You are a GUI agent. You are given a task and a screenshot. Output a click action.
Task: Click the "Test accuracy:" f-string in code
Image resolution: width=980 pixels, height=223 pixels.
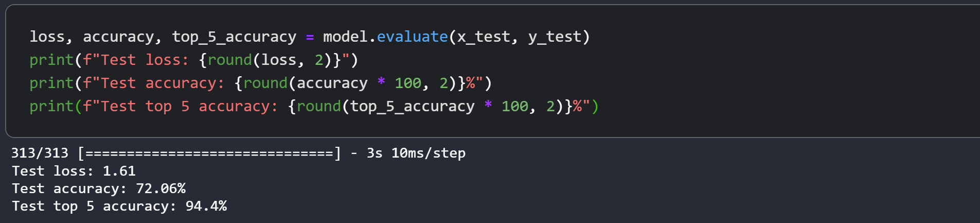163,83
